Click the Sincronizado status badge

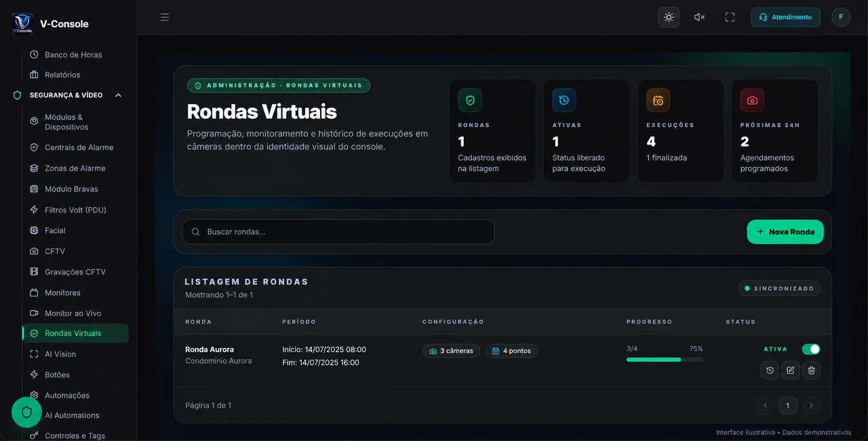coord(779,288)
